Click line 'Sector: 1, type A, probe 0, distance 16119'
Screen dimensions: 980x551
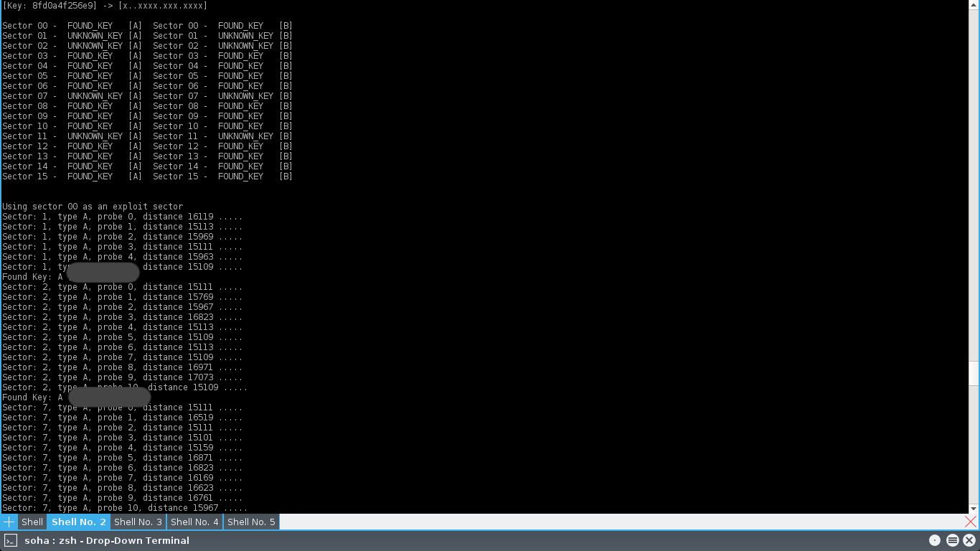click(x=122, y=217)
